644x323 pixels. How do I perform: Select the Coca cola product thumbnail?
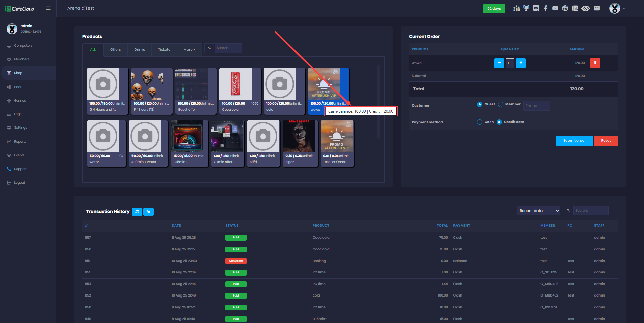[235, 84]
